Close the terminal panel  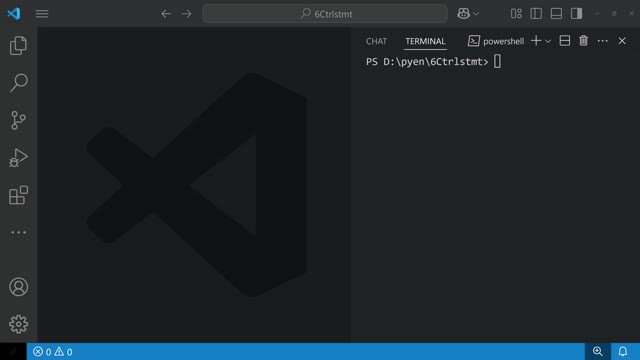pyautogui.click(x=622, y=41)
